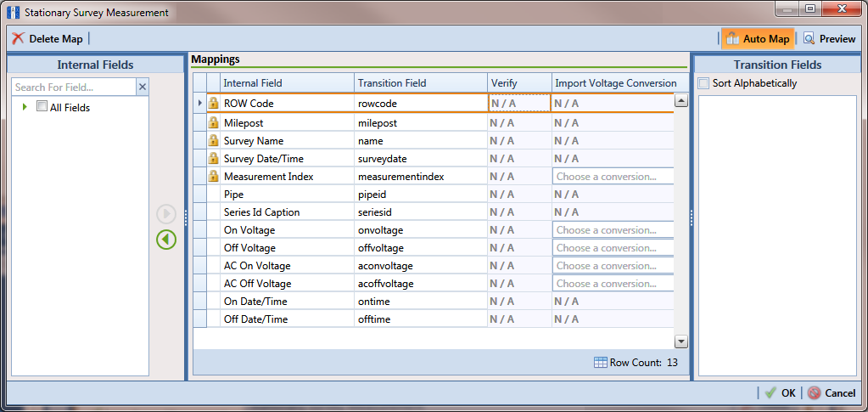868x412 pixels.
Task: Click the mappings scrollbar down arrow
Action: point(681,341)
